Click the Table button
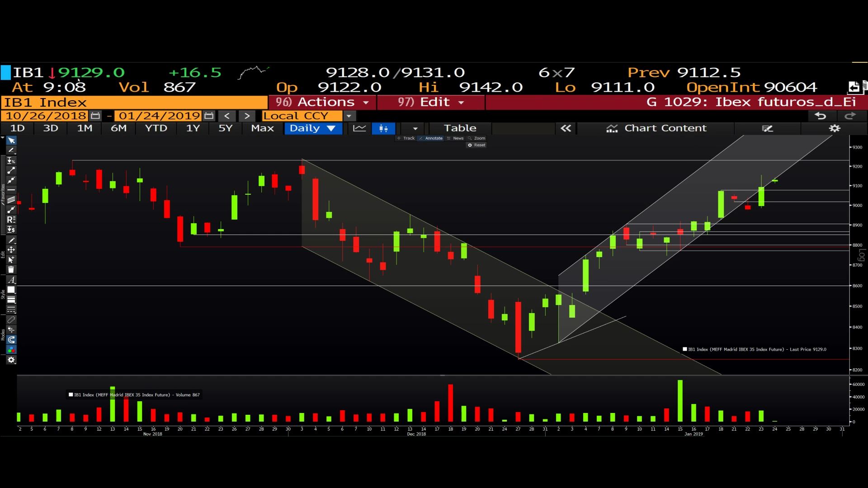The image size is (868, 488). tap(460, 128)
